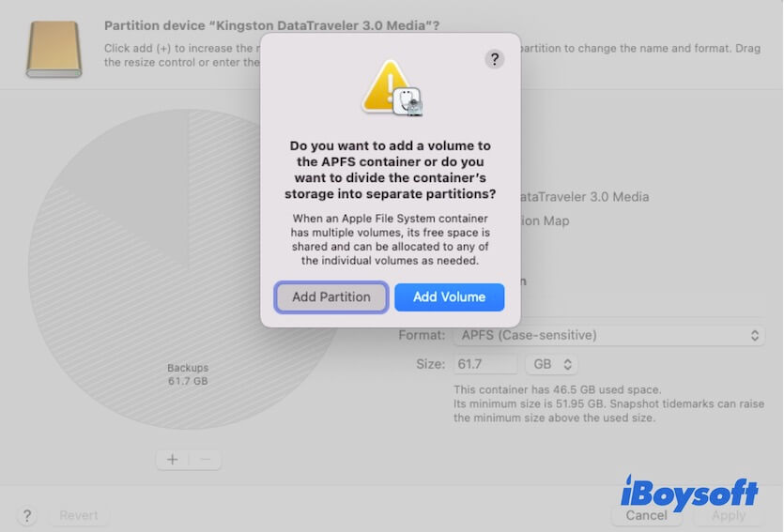The width and height of the screenshot is (784, 532).
Task: Click the 'Format:' label
Action: pyautogui.click(x=422, y=335)
